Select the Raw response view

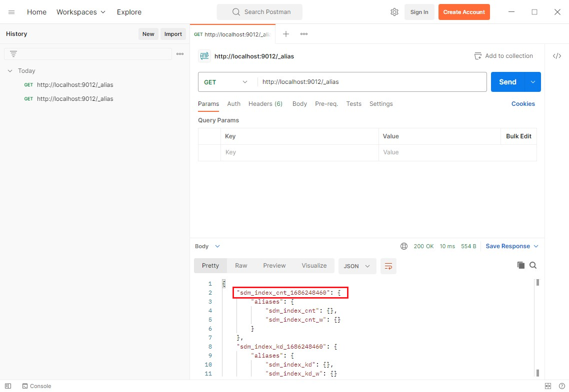[x=241, y=266]
